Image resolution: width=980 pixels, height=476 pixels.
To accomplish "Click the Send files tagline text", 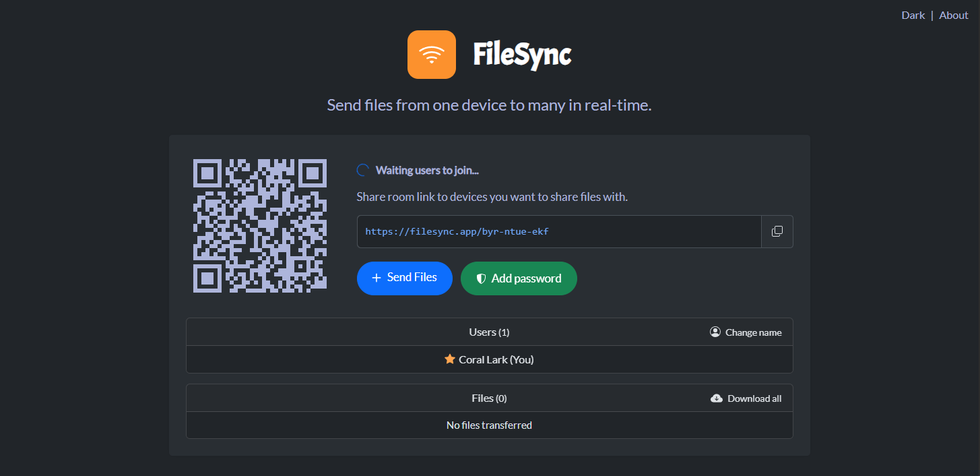I will click(x=490, y=105).
